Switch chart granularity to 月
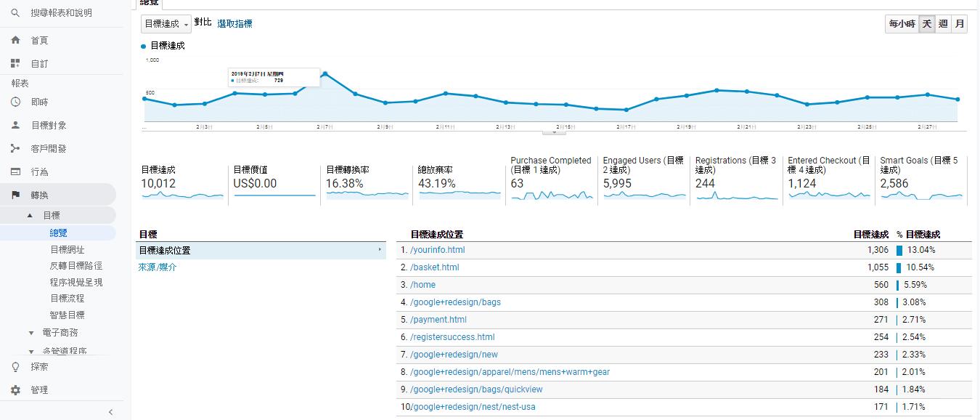The image size is (980, 420). 960,24
